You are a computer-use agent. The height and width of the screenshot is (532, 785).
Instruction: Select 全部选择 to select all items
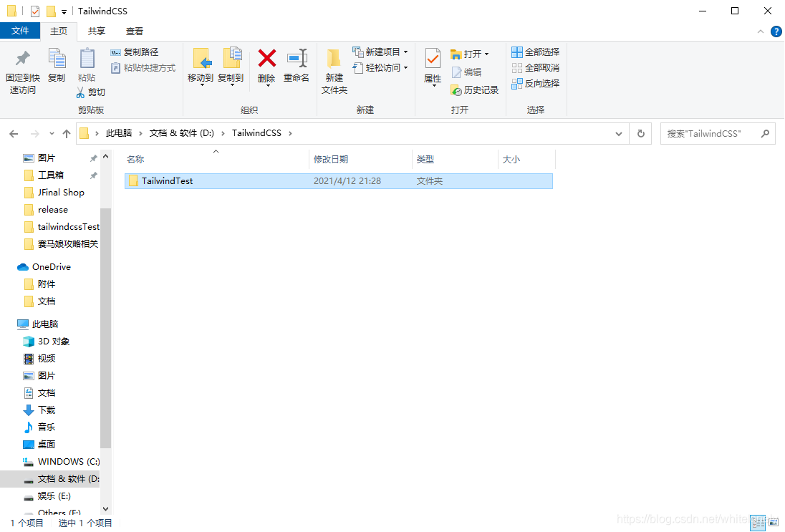coord(534,52)
